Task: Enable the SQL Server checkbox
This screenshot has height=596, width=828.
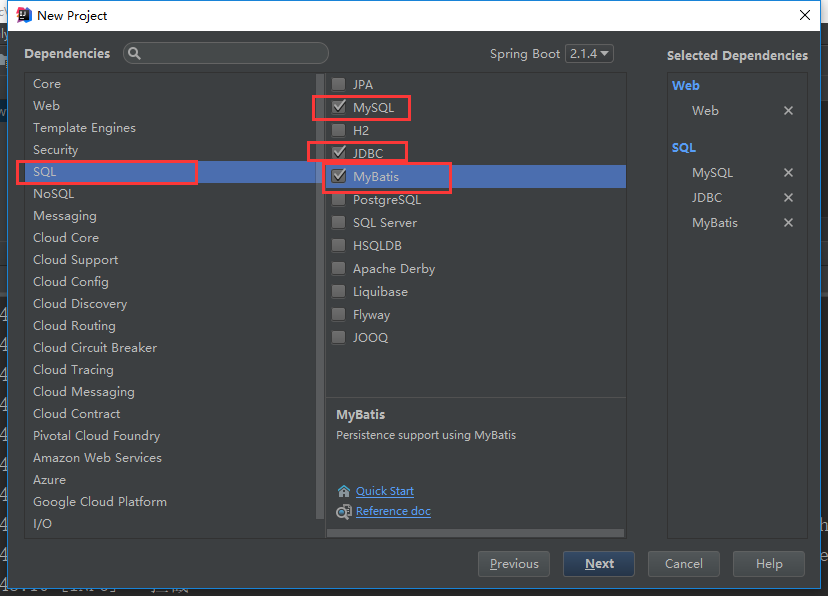Action: [x=338, y=222]
